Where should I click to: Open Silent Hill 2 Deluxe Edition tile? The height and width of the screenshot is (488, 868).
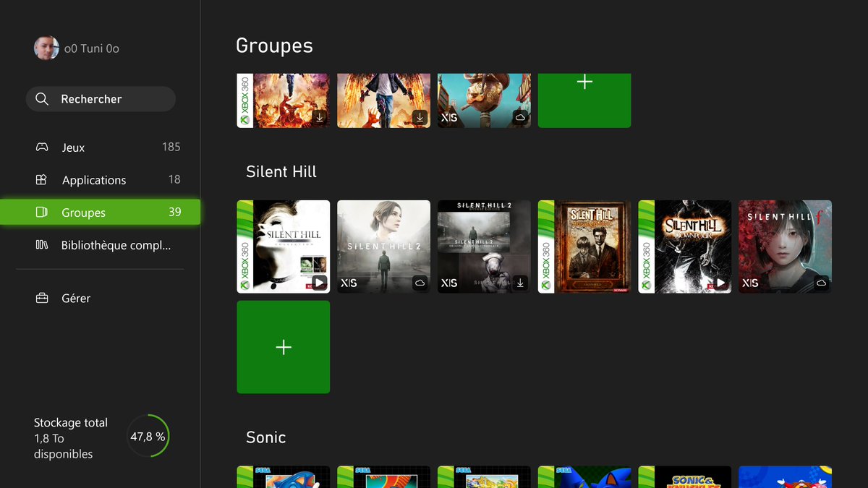tap(484, 247)
